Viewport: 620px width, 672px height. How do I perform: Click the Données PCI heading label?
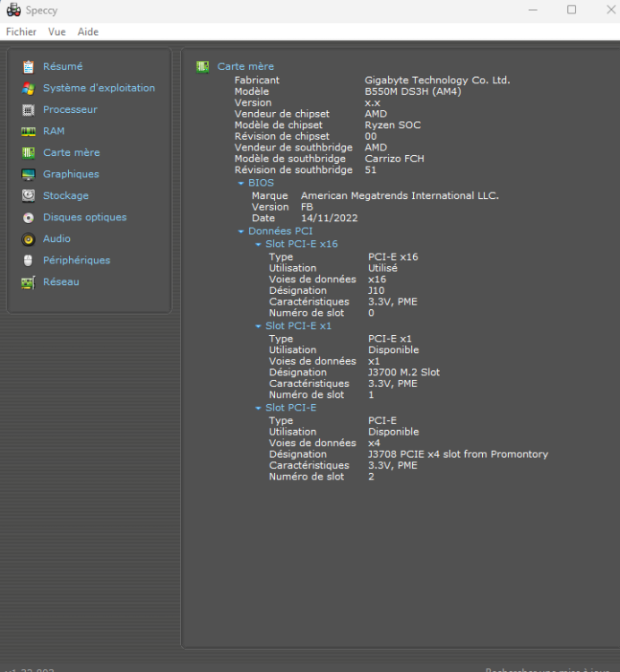click(x=280, y=231)
